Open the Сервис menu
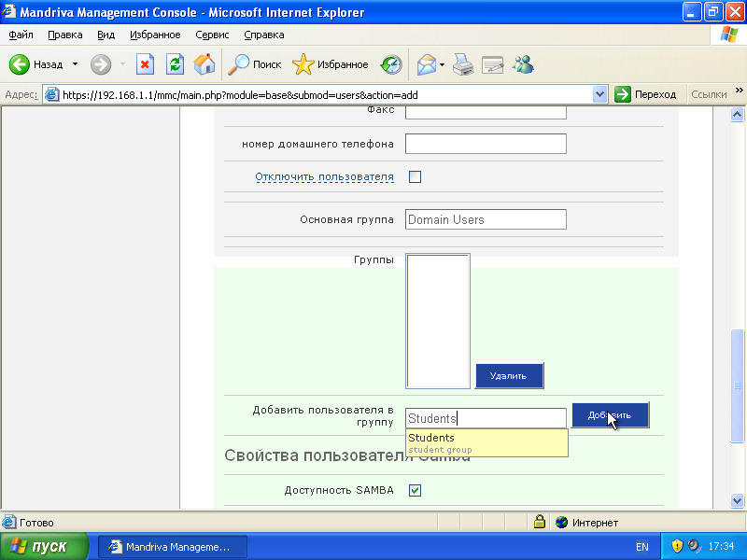This screenshot has height=560, width=747. pyautogui.click(x=212, y=35)
